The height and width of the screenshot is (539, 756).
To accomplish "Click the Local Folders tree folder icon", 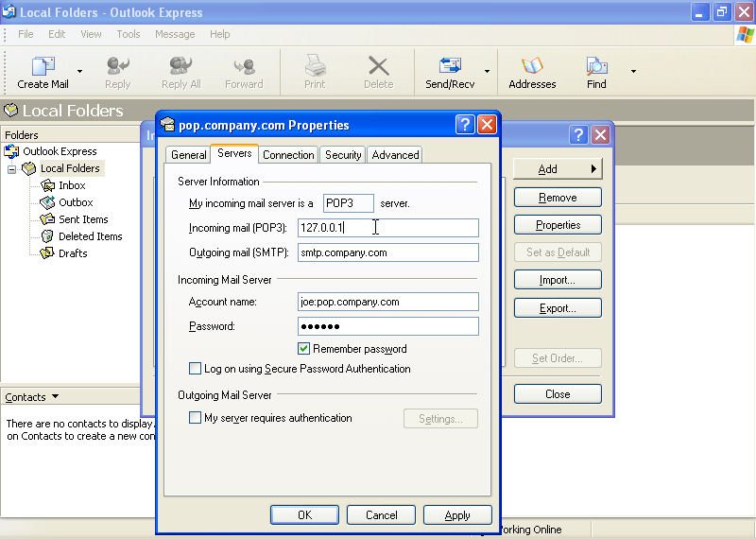I will 29,168.
